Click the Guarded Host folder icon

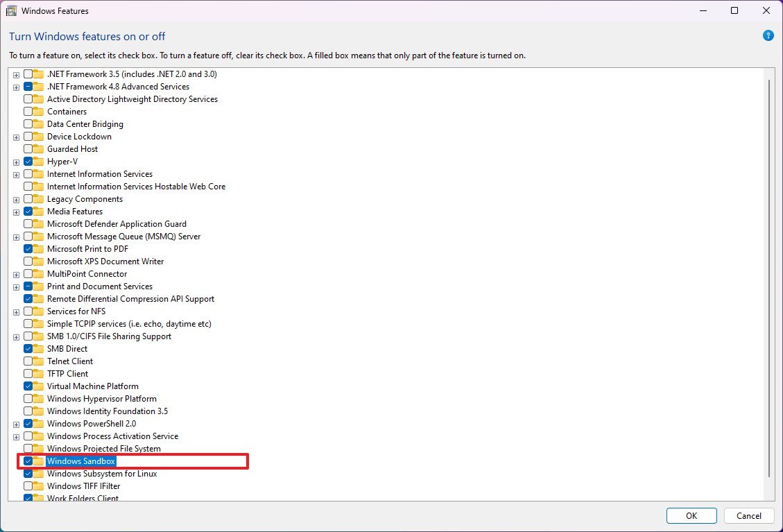(x=38, y=149)
